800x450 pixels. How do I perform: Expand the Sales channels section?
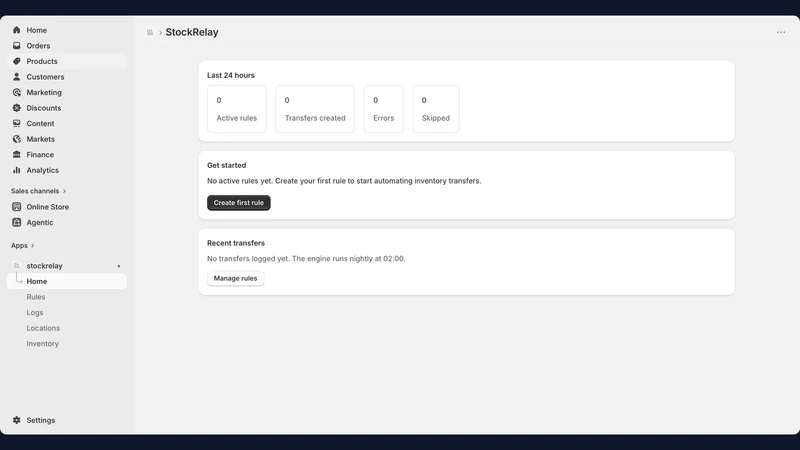click(39, 191)
